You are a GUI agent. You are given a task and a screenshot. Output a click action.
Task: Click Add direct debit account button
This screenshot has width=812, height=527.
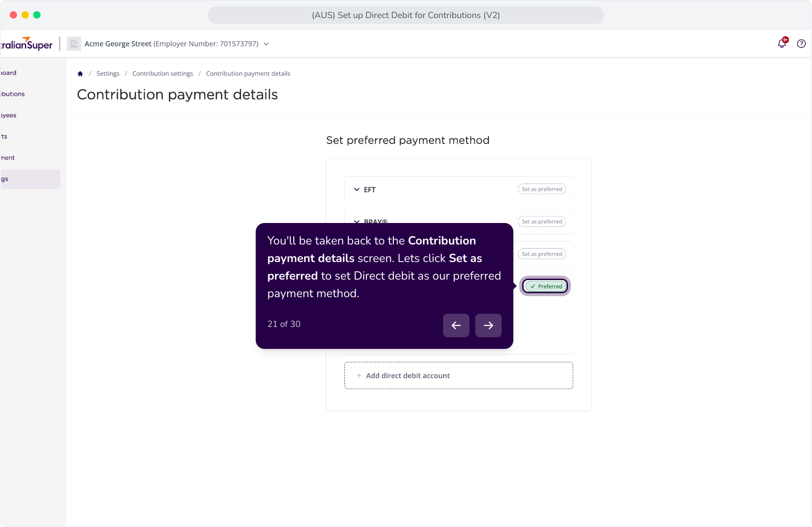[x=459, y=376]
